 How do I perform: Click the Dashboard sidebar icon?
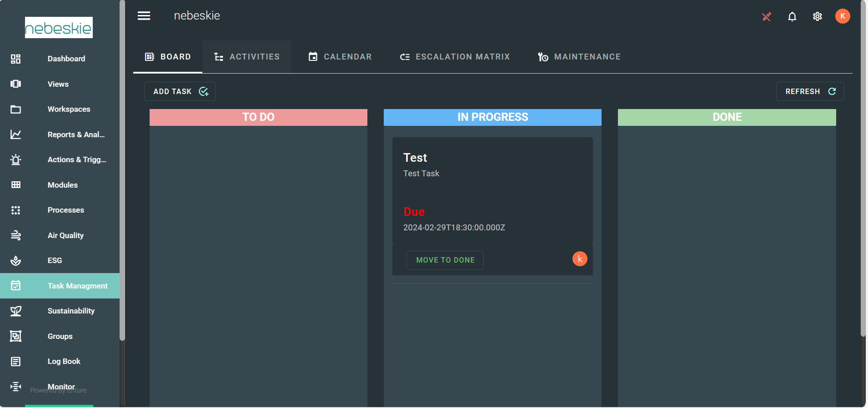click(16, 59)
